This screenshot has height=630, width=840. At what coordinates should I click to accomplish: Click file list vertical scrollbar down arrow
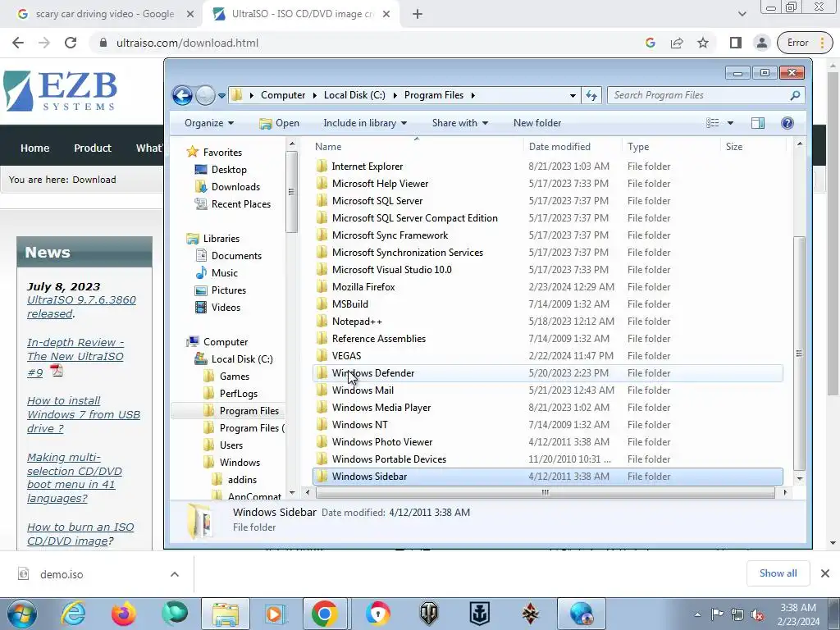pos(799,478)
